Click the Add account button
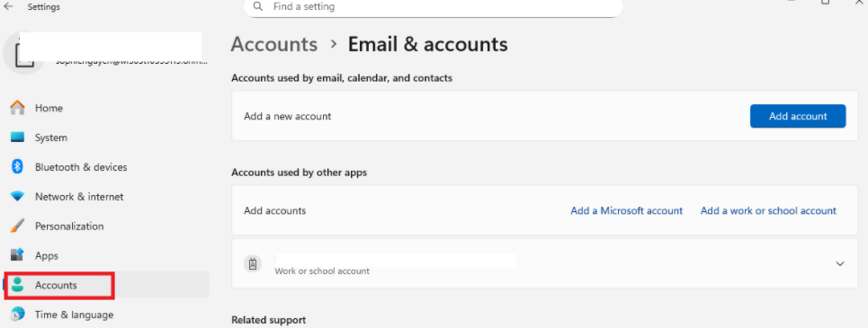Viewport: 868px width, 328px height. [x=798, y=116]
